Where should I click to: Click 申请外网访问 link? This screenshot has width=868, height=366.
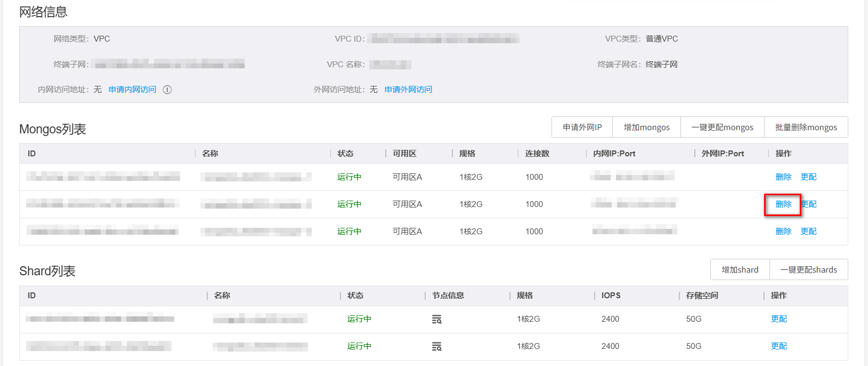tap(408, 90)
